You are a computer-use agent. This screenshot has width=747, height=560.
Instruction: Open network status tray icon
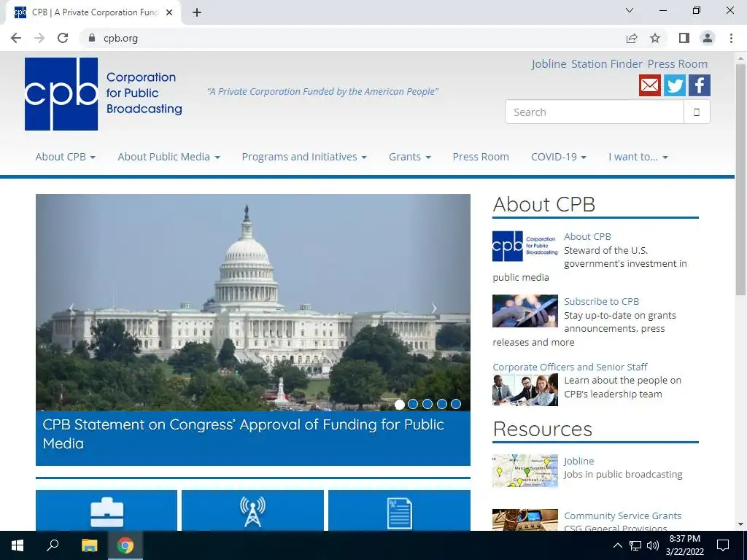point(635,545)
